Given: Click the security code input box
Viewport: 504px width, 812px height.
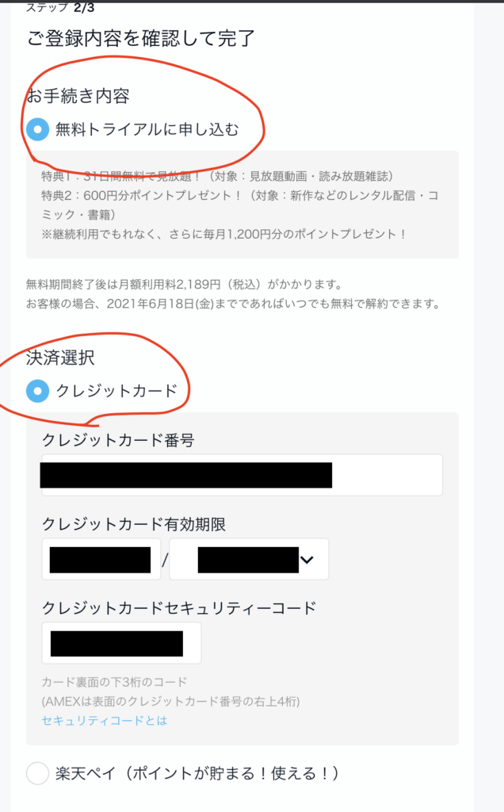Looking at the screenshot, I should pyautogui.click(x=121, y=643).
